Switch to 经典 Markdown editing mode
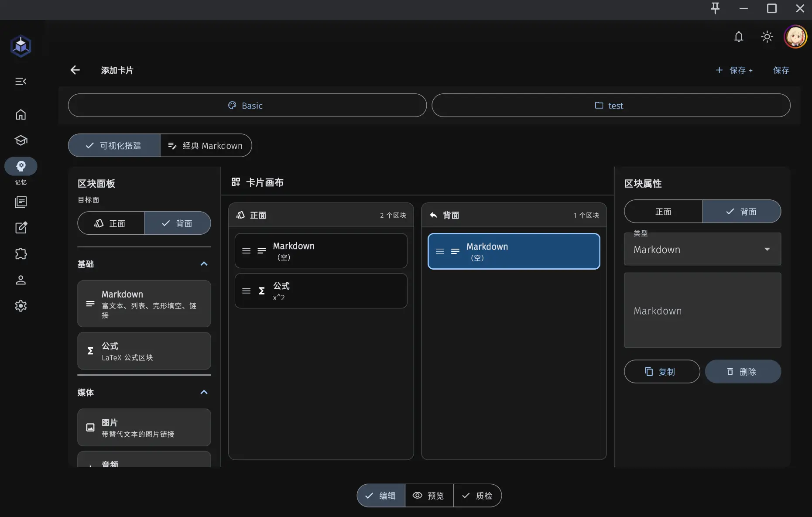 206,146
